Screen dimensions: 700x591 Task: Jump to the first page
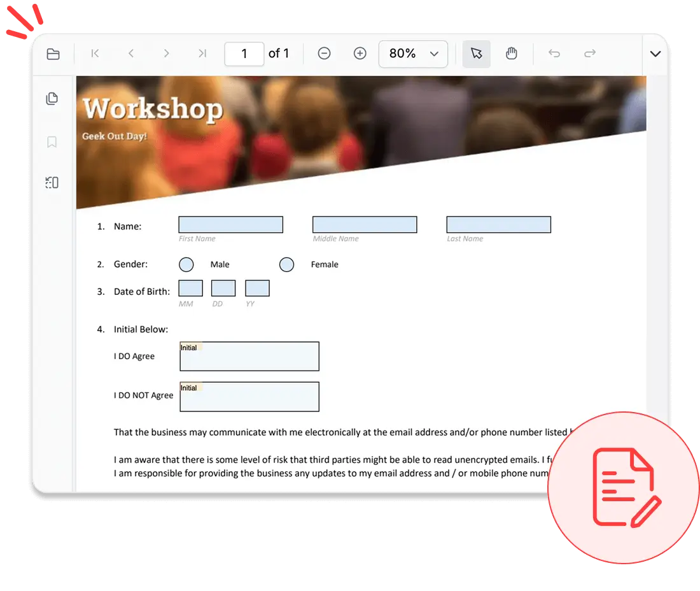pyautogui.click(x=95, y=53)
